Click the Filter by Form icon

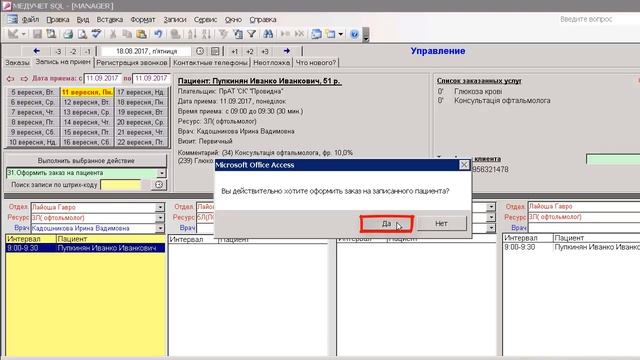pos(238,34)
